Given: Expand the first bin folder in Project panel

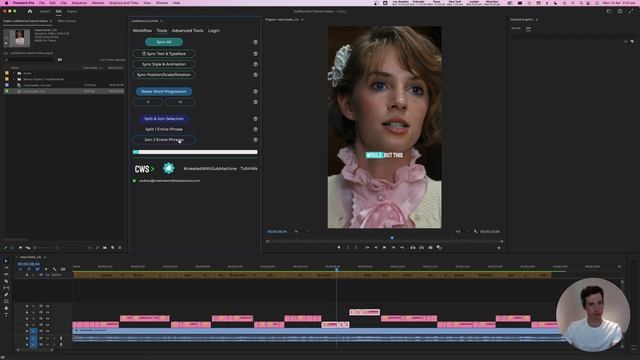Looking at the screenshot, I should 13,73.
